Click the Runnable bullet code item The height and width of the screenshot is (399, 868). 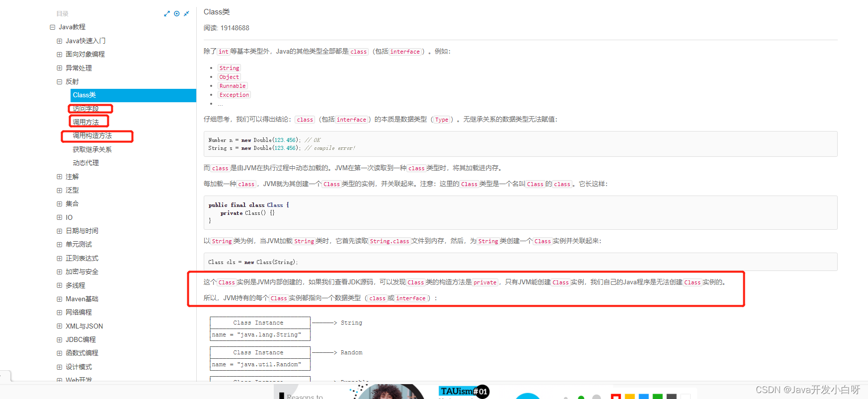pos(233,86)
